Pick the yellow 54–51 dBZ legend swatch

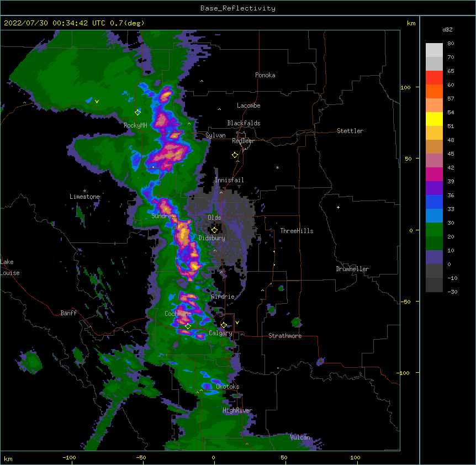[434, 119]
